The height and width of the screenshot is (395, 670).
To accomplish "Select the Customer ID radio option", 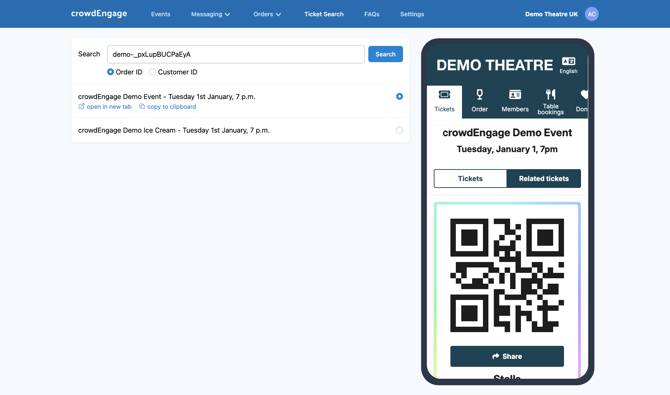I will pos(153,72).
